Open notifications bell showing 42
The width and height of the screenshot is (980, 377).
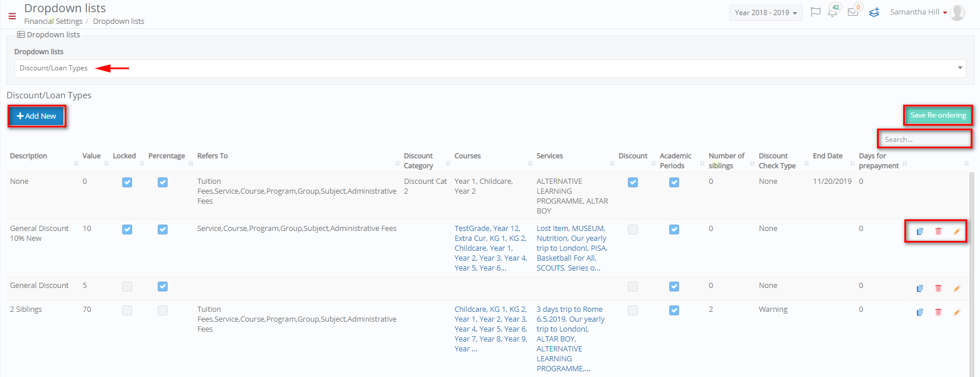point(833,12)
